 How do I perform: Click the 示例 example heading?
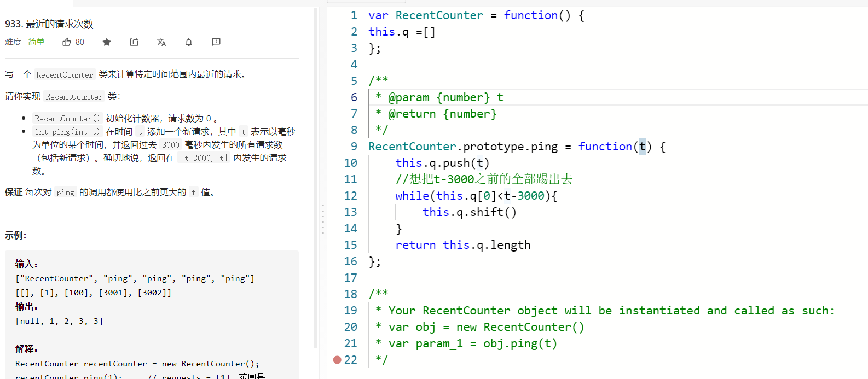(x=16, y=236)
